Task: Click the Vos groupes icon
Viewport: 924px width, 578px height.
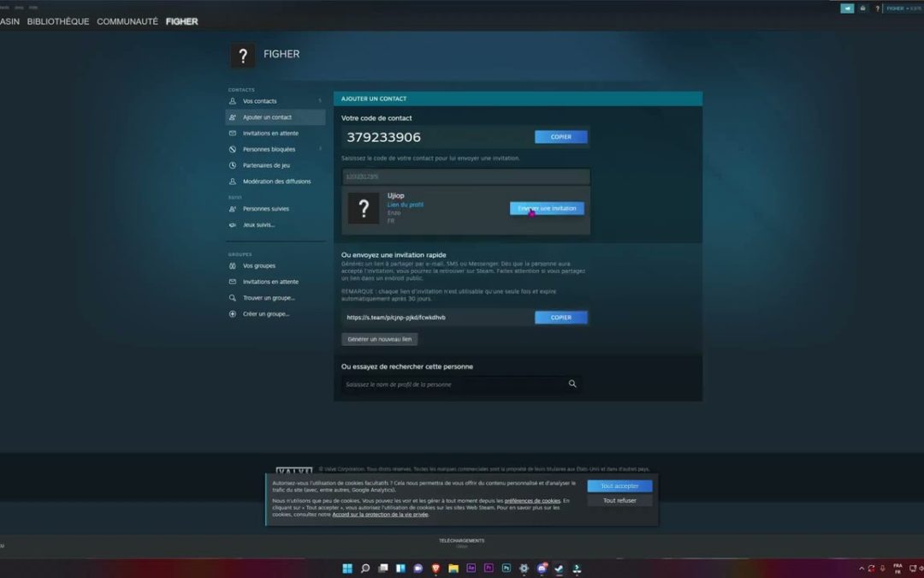Action: (x=232, y=265)
